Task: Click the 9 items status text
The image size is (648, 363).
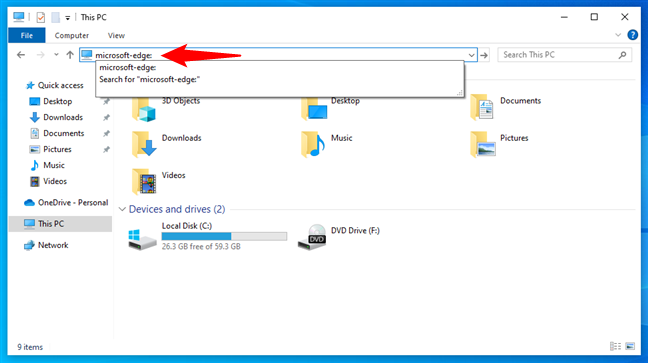Action: (30, 347)
